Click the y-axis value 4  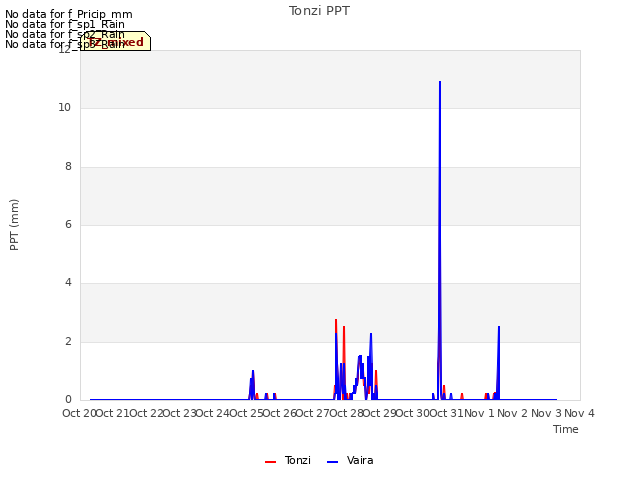[68, 282]
